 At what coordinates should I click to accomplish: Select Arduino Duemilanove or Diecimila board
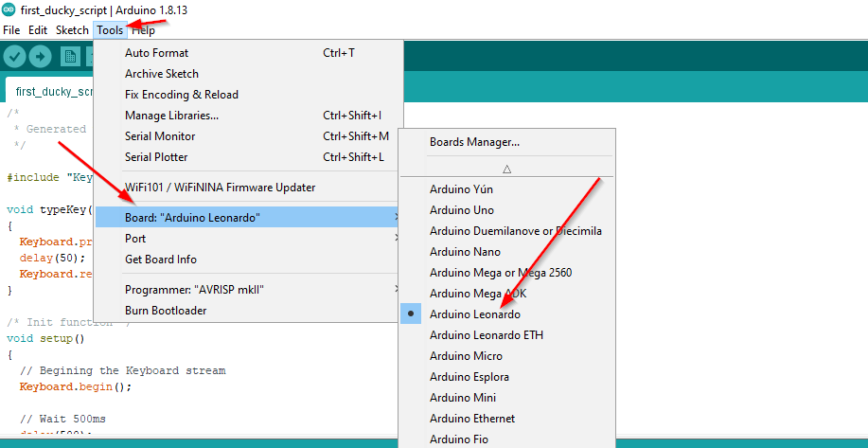[x=506, y=231]
